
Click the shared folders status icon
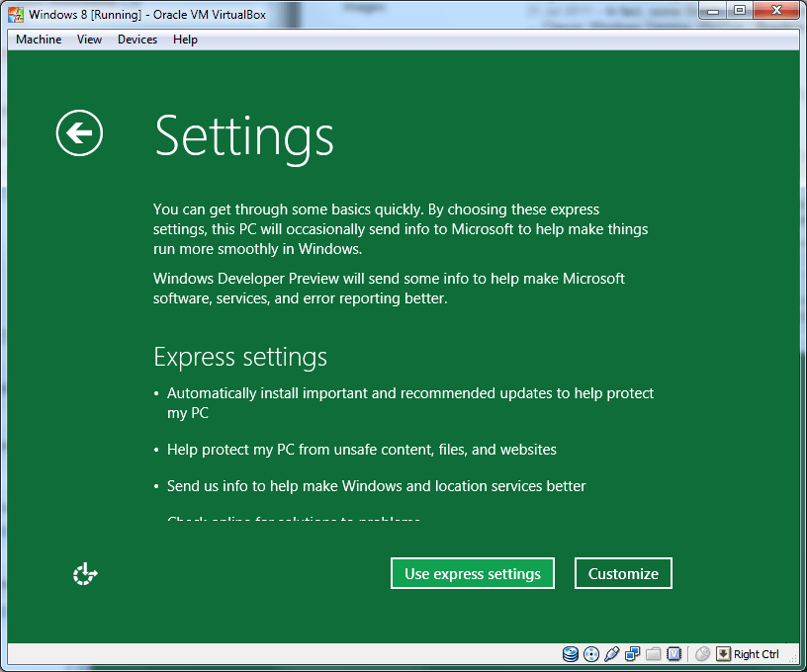click(x=653, y=654)
